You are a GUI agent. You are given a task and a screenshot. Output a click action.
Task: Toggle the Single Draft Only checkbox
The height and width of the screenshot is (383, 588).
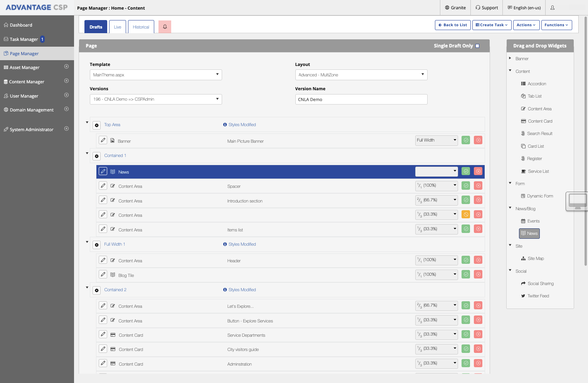click(477, 46)
